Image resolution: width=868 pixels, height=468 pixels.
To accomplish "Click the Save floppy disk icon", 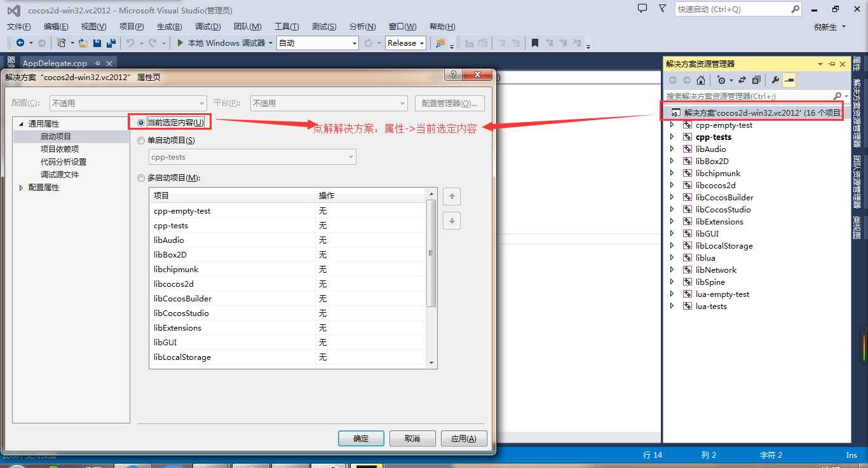I will pyautogui.click(x=97, y=43).
